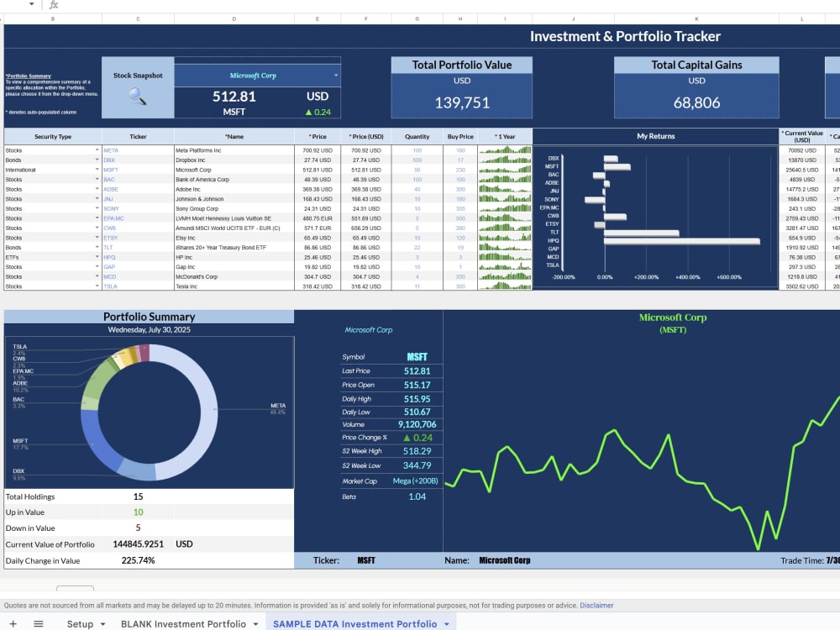Click the Portfolio Summary date Wednesday, July 30, 2025
Screen dimensions: 840x630
coord(149,329)
